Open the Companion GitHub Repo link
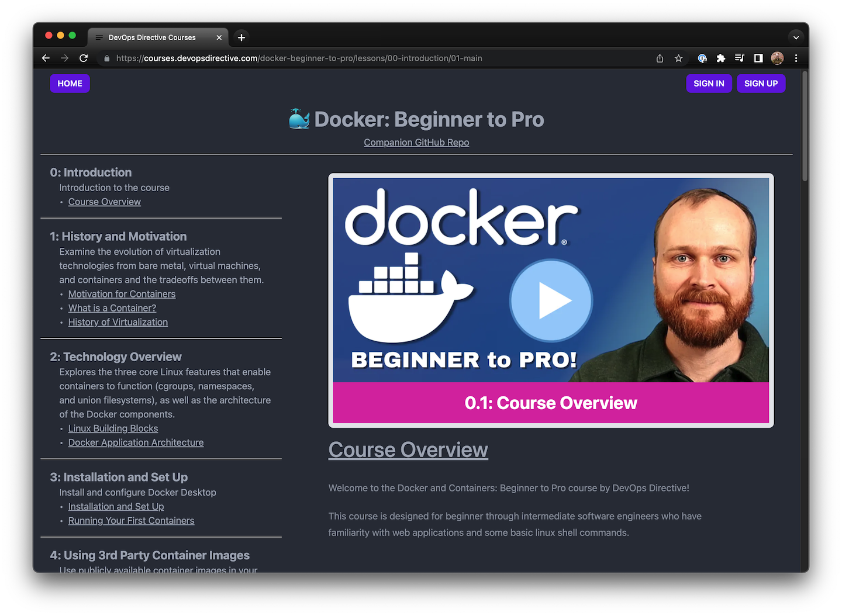 point(416,143)
